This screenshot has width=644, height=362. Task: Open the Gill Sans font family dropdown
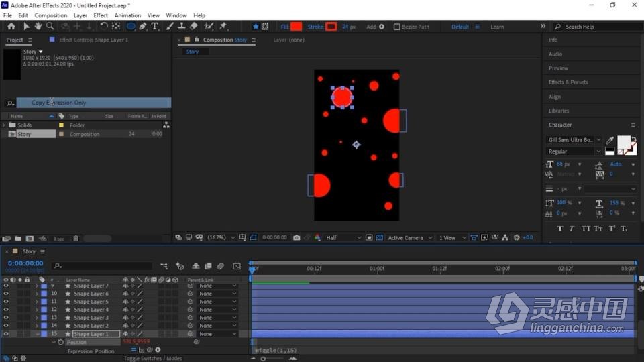[x=574, y=140]
